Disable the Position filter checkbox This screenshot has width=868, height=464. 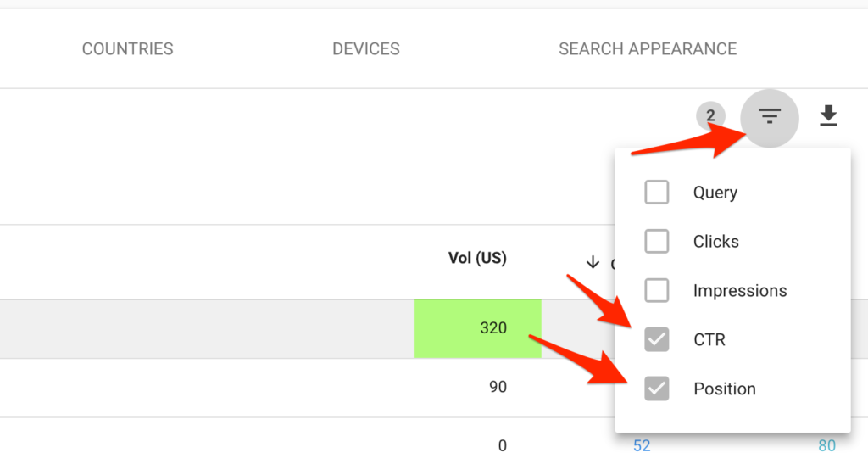point(657,389)
